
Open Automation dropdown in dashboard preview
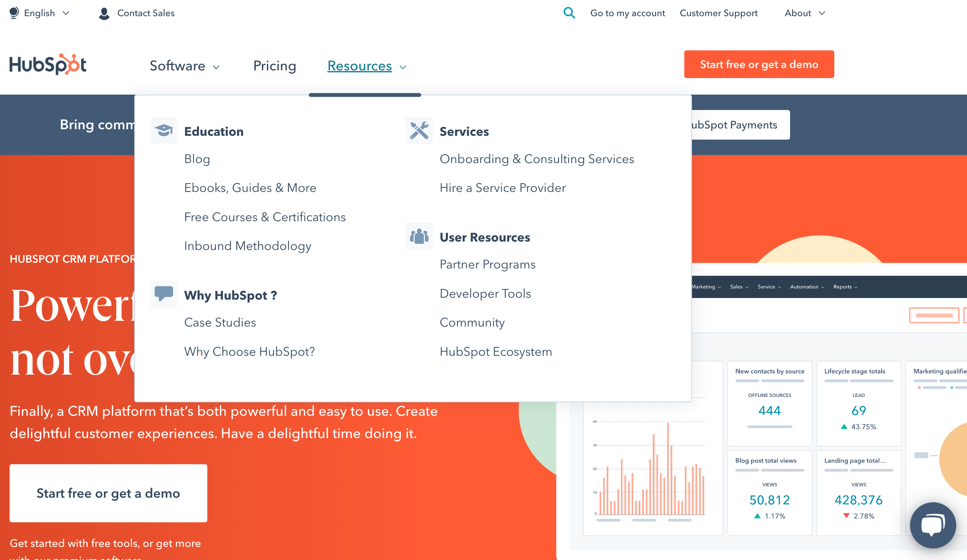pos(807,287)
